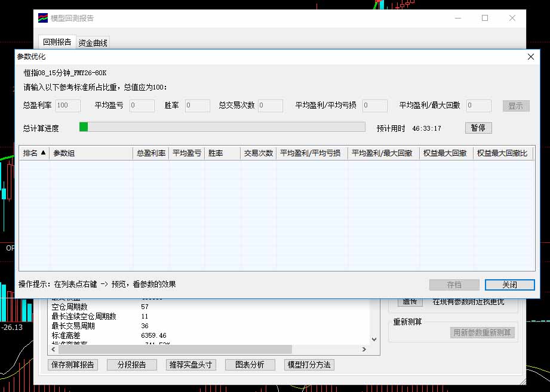Sort by the 交易次数 column header
The image size is (550, 392).
258,153
